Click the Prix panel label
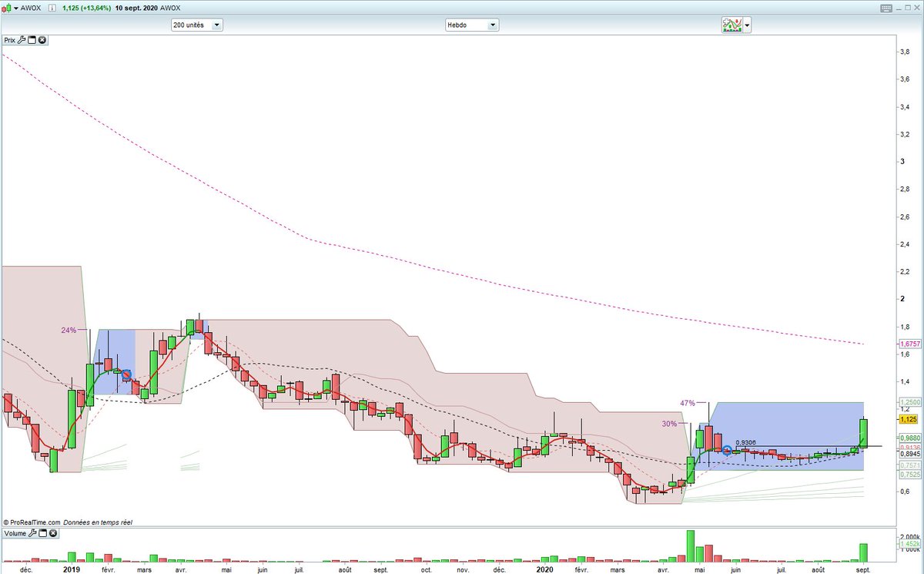 click(9, 40)
